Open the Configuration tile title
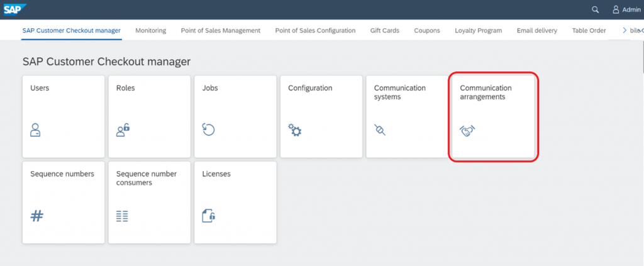 310,88
